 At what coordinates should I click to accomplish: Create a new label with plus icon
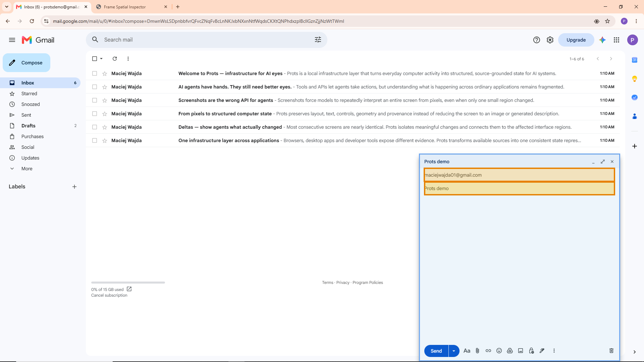pos(74,187)
